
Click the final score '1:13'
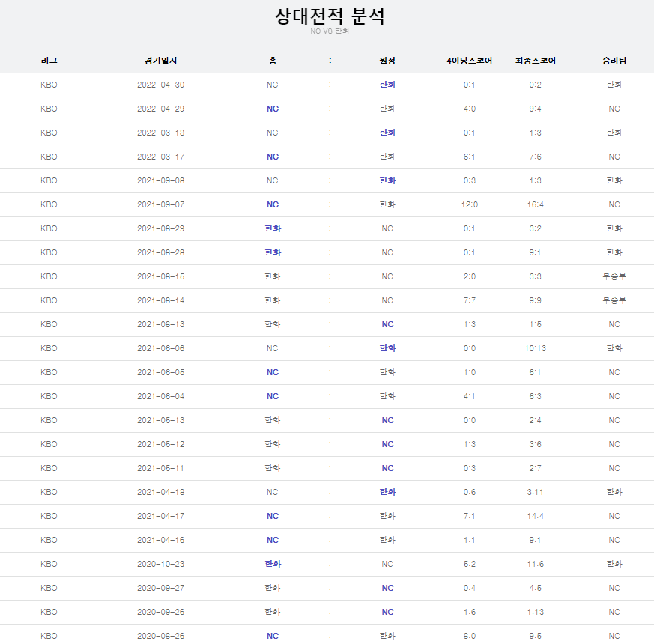click(x=535, y=612)
